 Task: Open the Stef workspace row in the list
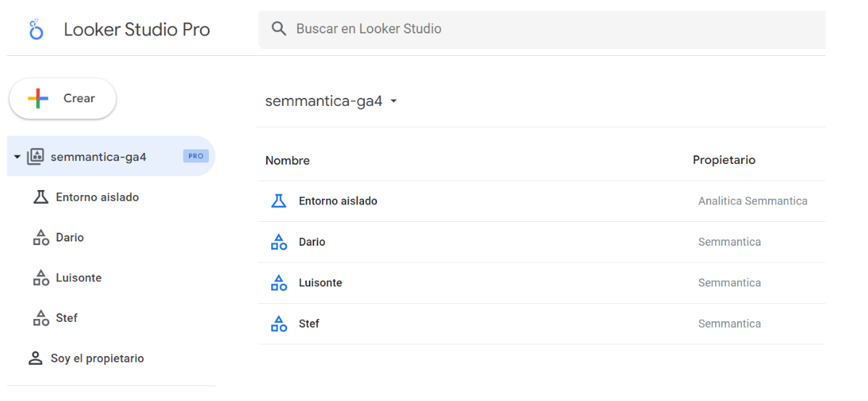[x=309, y=324]
